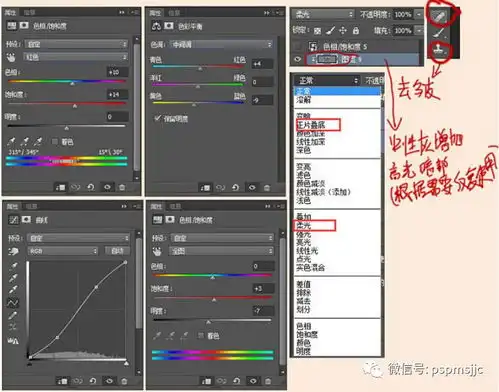Screen dimensions: 499x392
Task: Choose 溶解 (Dissolve) from blend mode list
Action: (303, 100)
